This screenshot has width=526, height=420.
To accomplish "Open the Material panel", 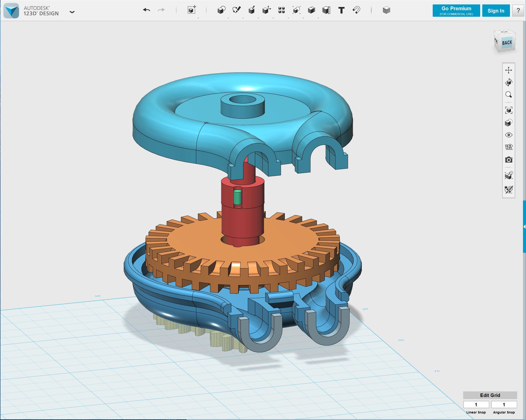I will tap(386, 10).
